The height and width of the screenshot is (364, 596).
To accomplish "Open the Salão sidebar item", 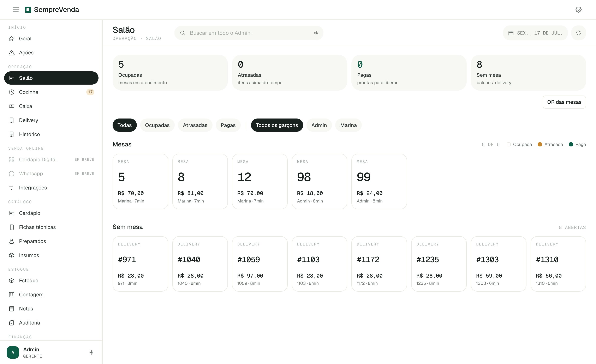I will 51,78.
